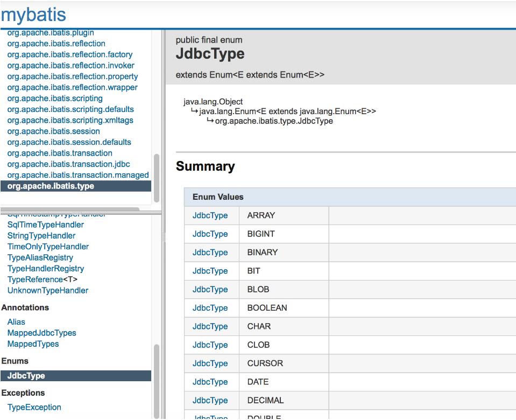516x420 pixels.
Task: Click JdbcType link beside CURSOR value
Action: (210, 363)
